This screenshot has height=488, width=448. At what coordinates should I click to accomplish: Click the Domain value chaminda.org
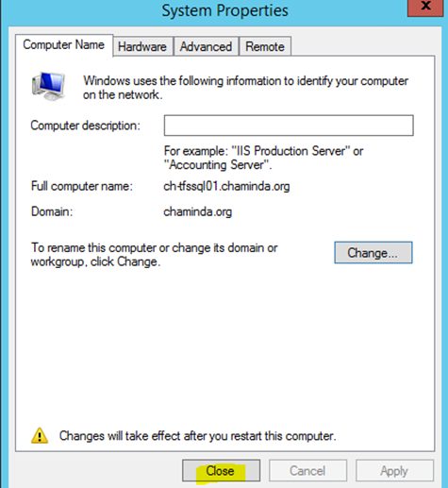coord(197,211)
